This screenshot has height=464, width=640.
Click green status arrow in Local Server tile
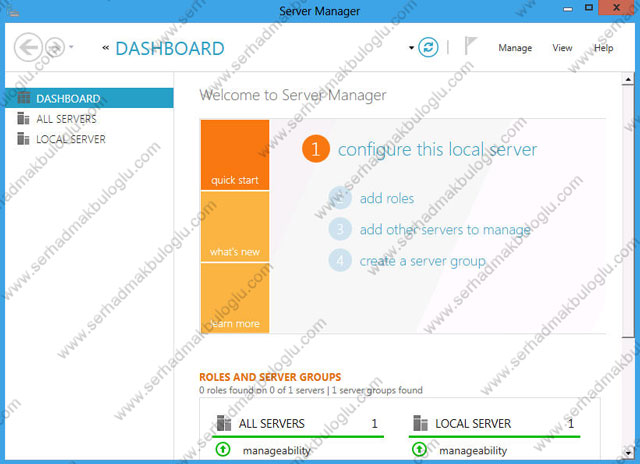click(x=419, y=449)
